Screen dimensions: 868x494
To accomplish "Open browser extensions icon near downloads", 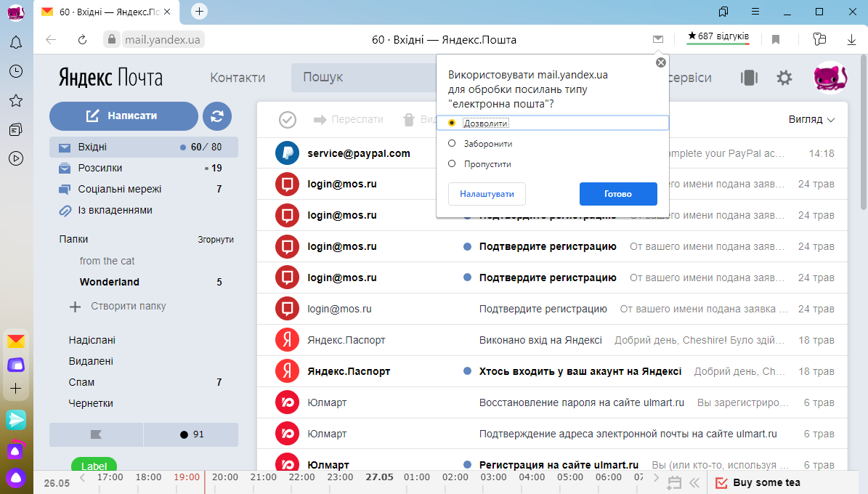I will pos(819,39).
